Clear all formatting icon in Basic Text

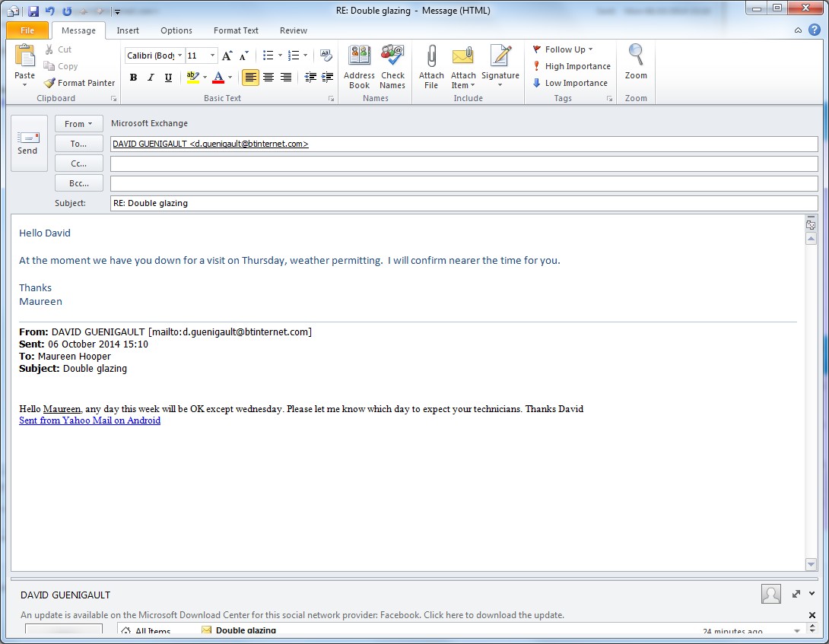326,56
